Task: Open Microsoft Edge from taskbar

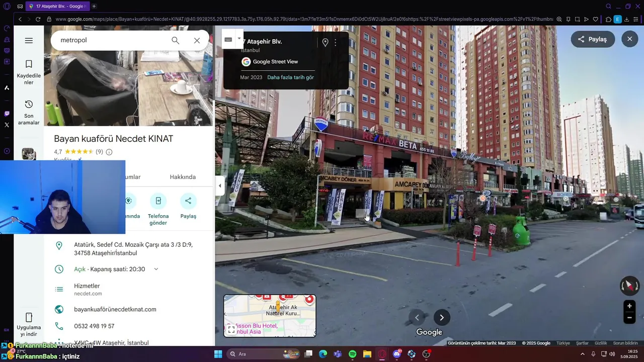Action: (x=323, y=354)
